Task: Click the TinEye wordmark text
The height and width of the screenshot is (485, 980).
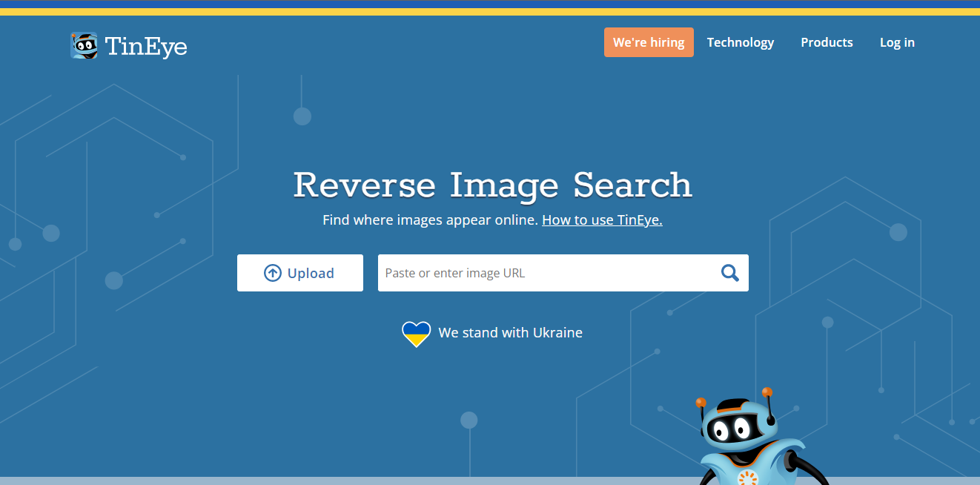Action: pos(146,47)
